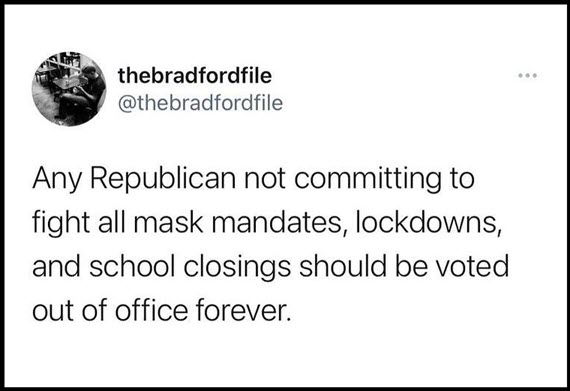Select the word 'forever.' at tweet end
This screenshot has height=391, width=570.
coord(244,310)
